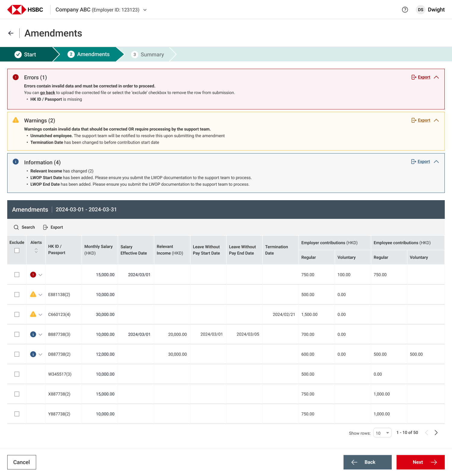Click the info alert icon for D887738(2)
The image size is (452, 476).
(x=33, y=354)
